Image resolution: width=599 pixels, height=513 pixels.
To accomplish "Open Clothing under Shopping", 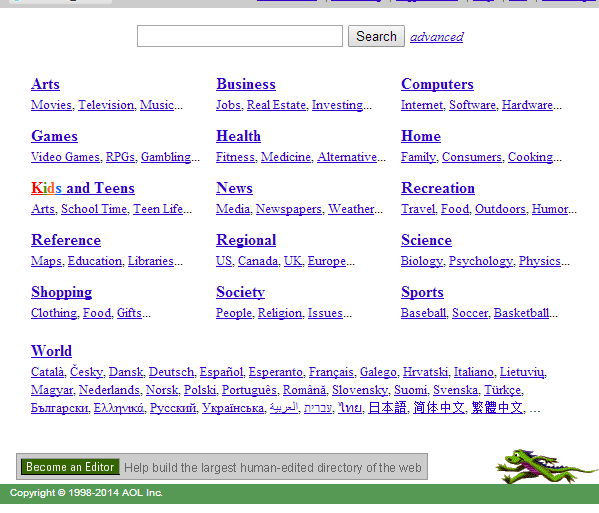I will click(54, 313).
